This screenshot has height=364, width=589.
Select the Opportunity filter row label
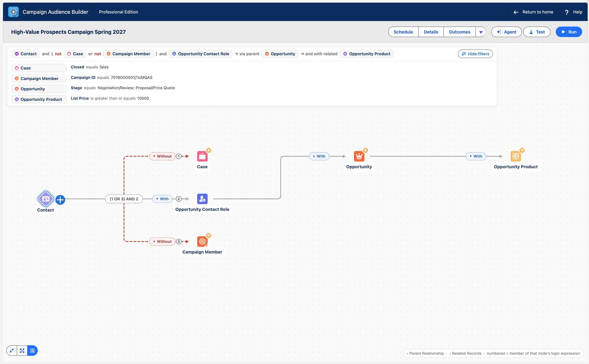pos(39,89)
